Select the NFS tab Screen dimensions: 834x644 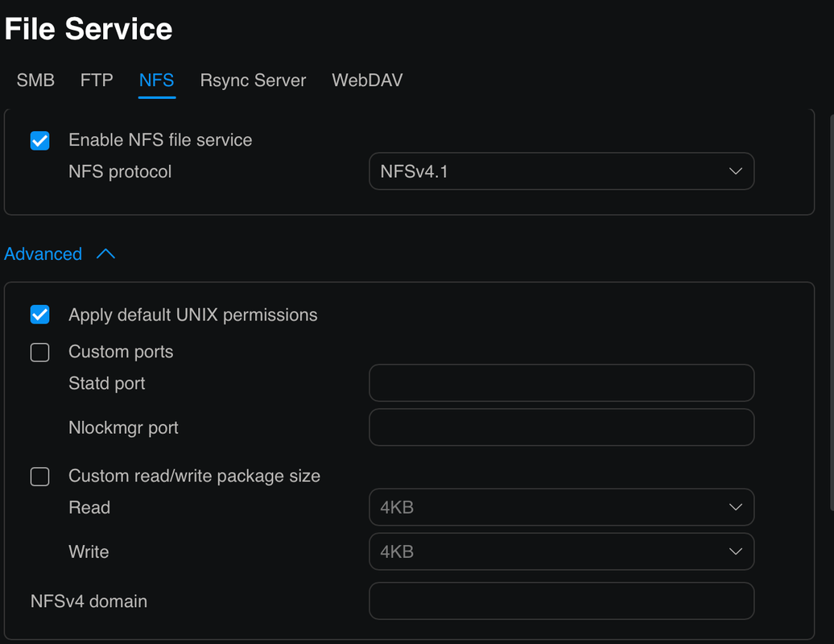tap(156, 80)
